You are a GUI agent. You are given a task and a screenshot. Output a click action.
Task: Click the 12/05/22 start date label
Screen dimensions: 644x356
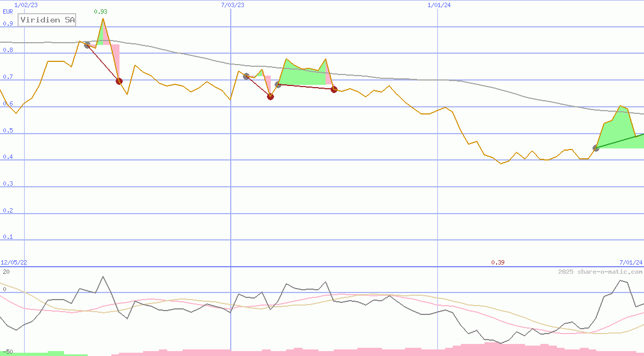[14, 263]
